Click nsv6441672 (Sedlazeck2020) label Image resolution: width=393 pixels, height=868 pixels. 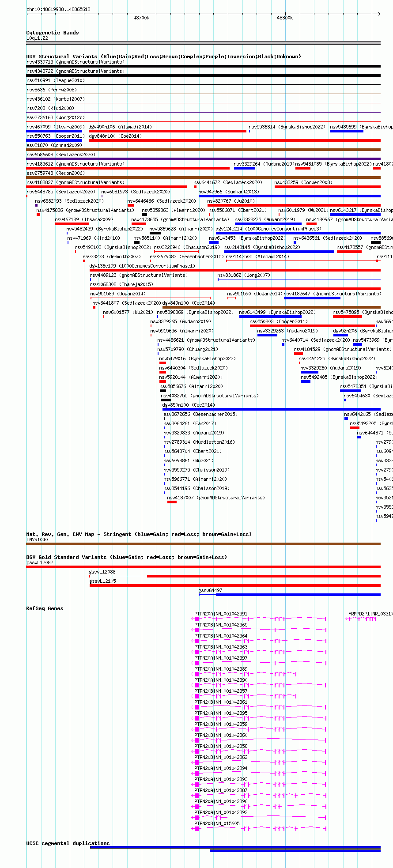[x=228, y=182]
